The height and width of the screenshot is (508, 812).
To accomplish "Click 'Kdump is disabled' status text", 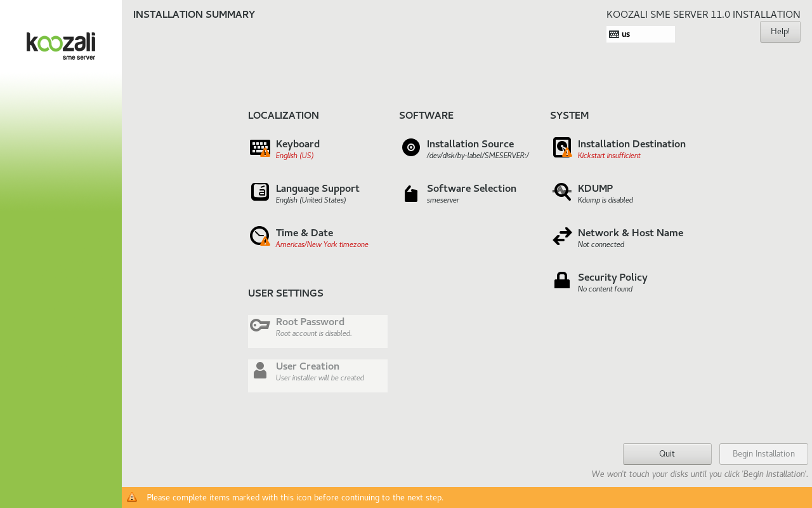I will click(605, 200).
